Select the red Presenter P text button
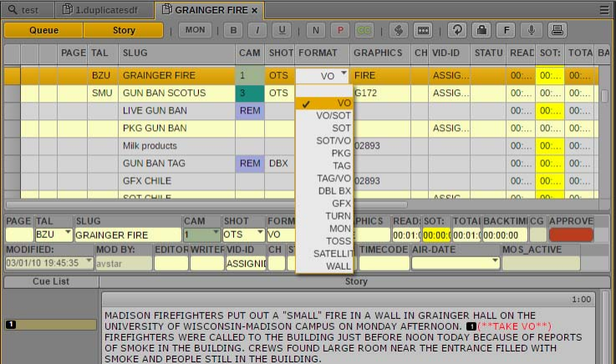616x364 pixels. (340, 30)
